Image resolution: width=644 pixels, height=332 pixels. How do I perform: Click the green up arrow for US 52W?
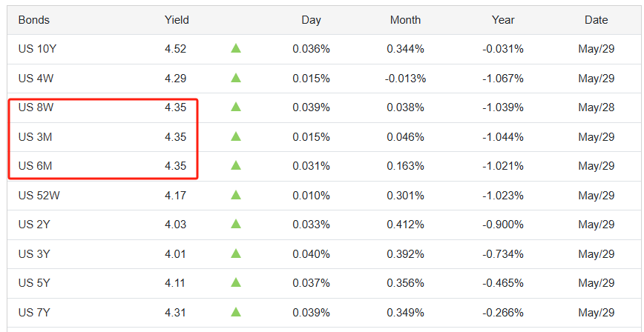tap(236, 195)
